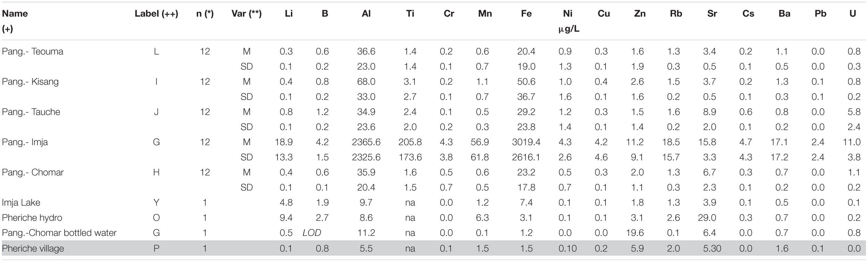
Task: Click the LOD value in bottled water row
Action: [311, 233]
